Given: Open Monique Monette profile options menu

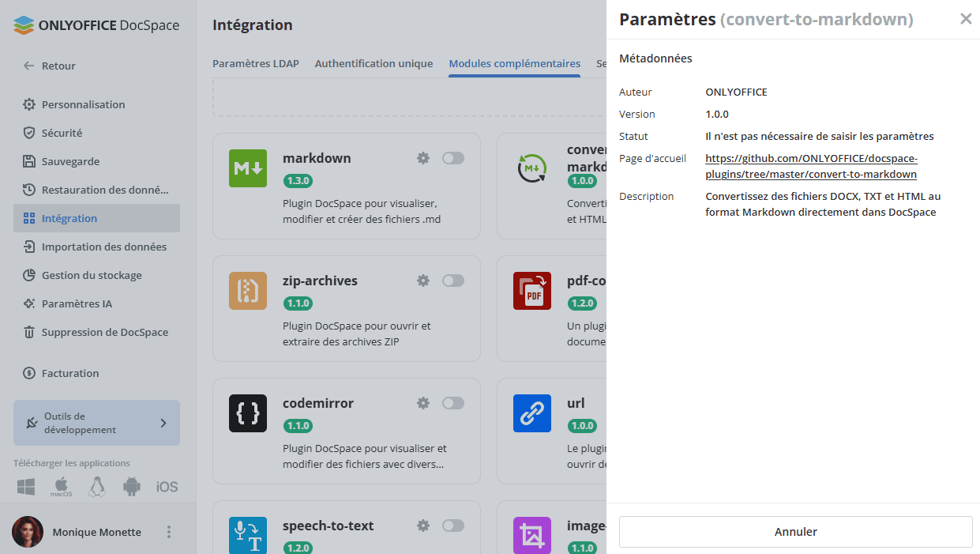Looking at the screenshot, I should coord(168,532).
